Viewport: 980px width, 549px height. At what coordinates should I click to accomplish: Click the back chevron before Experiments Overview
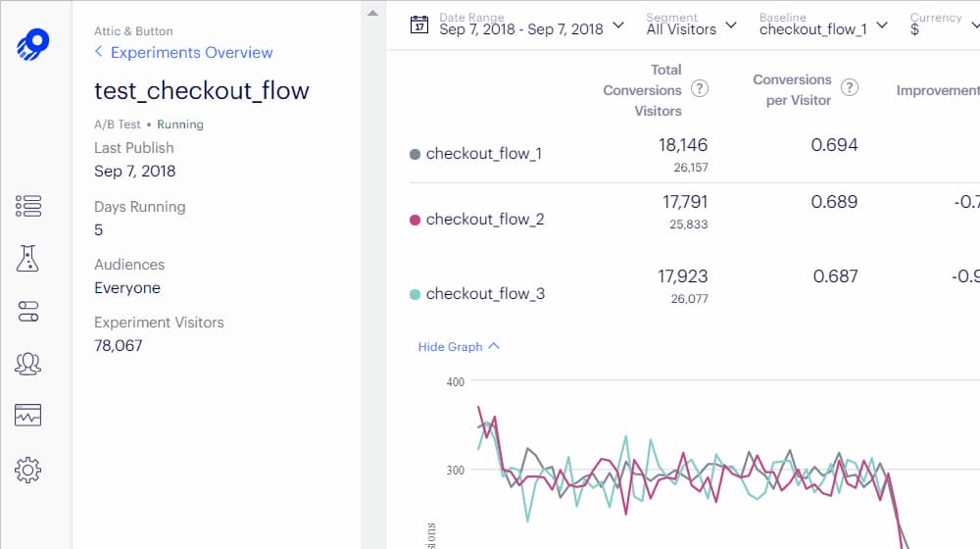click(x=98, y=51)
